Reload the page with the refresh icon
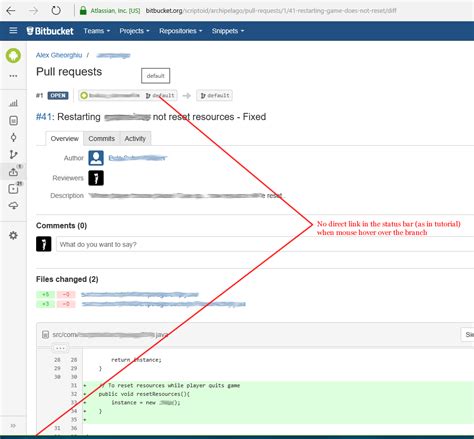474x439 pixels. coord(56,11)
